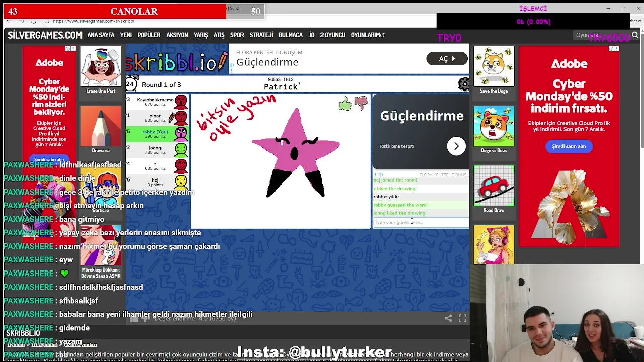Click the browser address bar URL

(94, 21)
